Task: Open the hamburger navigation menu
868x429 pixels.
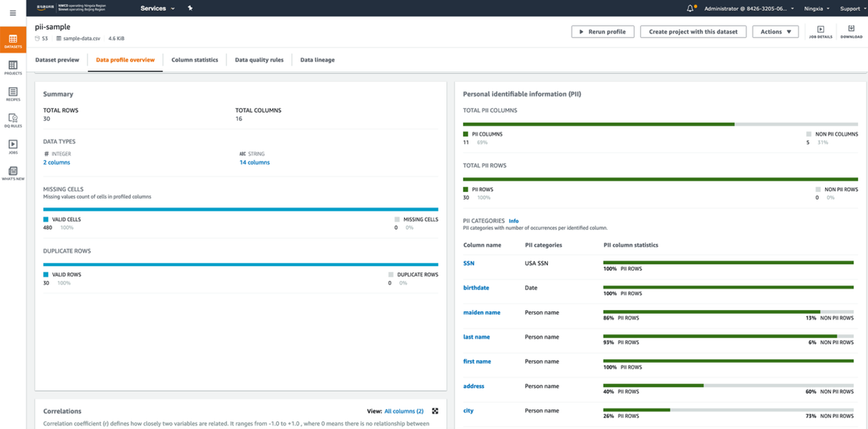Action: (13, 13)
